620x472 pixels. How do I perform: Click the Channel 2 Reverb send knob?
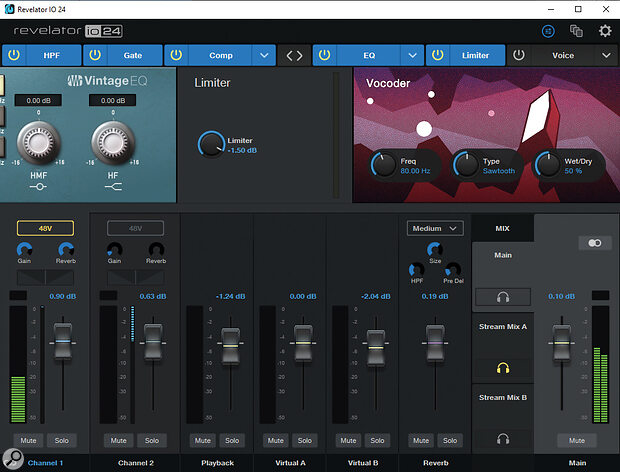[156, 250]
